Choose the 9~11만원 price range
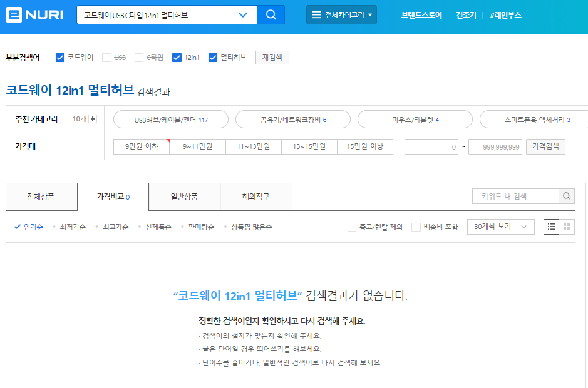Viewport: 588px width, 388px height. click(x=198, y=146)
